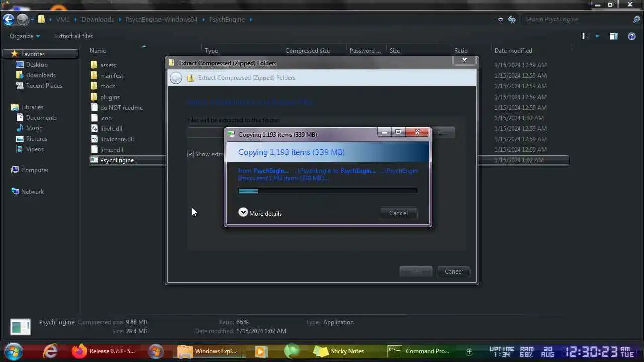
Task: Cancel the Extract Compressed Folders wizard
Action: (454, 271)
